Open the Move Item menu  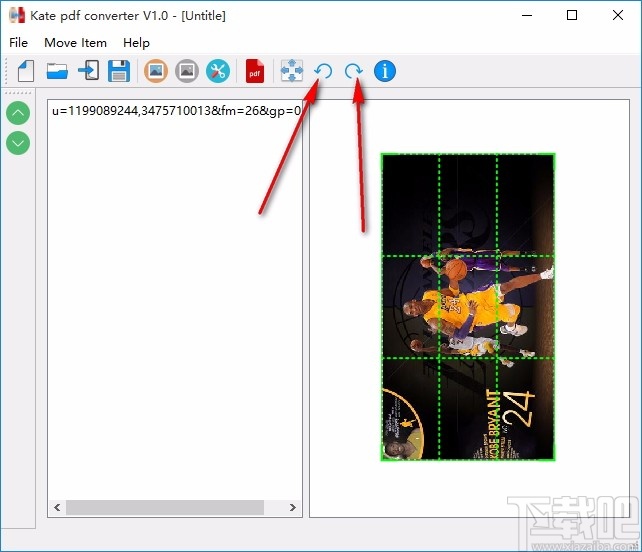pyautogui.click(x=75, y=43)
